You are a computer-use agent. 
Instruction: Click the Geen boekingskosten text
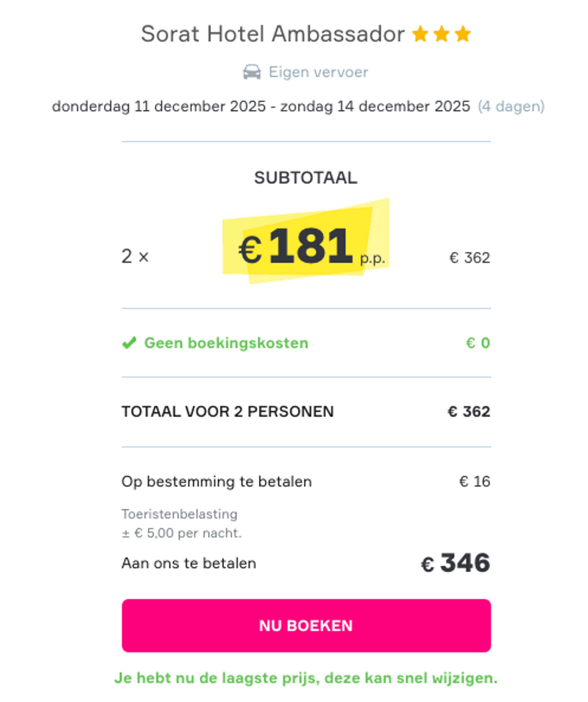tap(226, 342)
